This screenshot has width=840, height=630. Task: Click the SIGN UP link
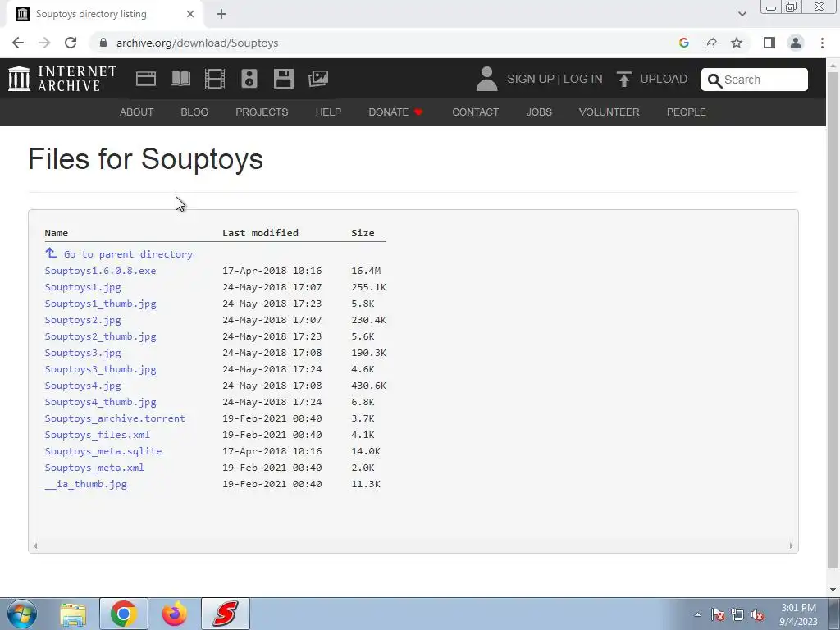531,79
